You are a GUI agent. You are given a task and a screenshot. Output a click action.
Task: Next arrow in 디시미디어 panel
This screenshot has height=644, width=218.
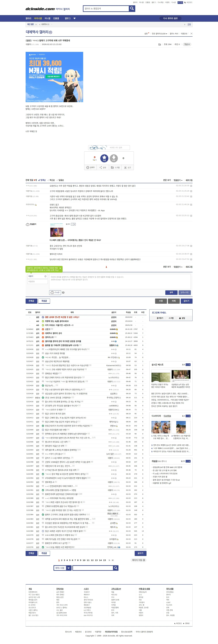tap(190, 416)
